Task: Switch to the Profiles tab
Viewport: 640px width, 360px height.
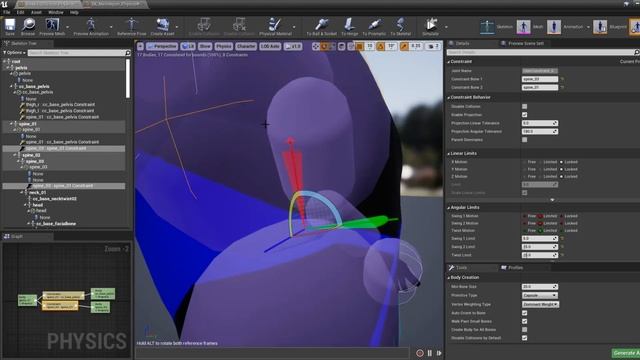Action: (515, 268)
